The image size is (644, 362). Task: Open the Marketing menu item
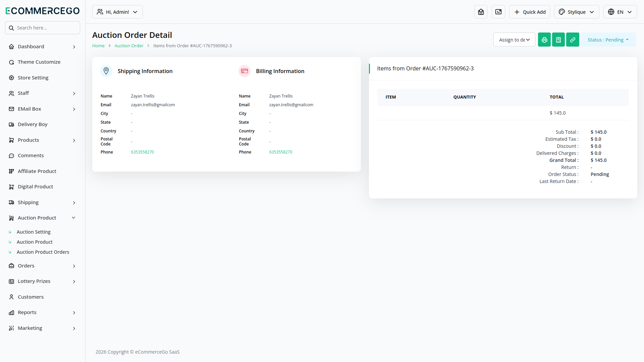(x=43, y=328)
